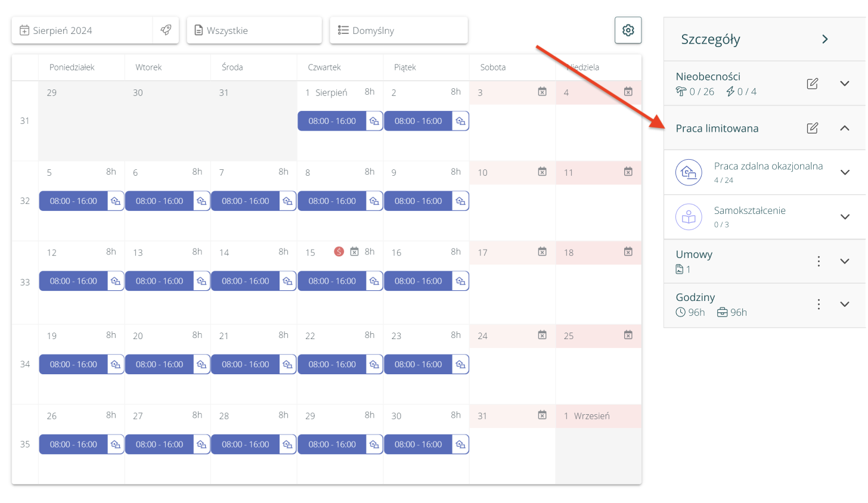Click the red holiday badge on August 15

coord(339,251)
